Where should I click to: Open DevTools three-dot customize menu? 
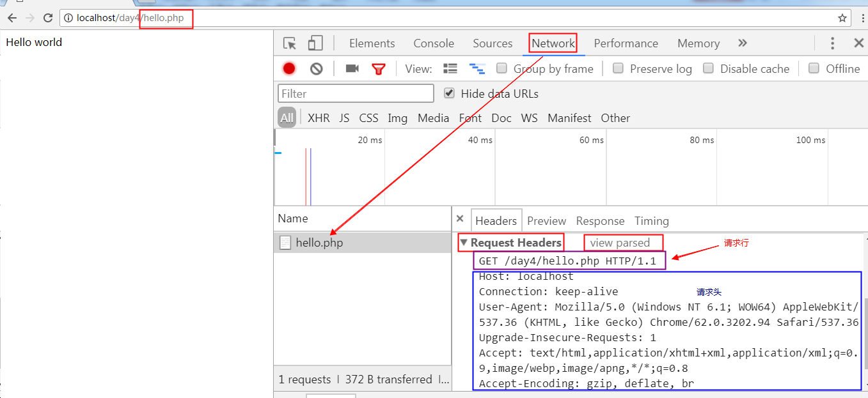pyautogui.click(x=832, y=43)
